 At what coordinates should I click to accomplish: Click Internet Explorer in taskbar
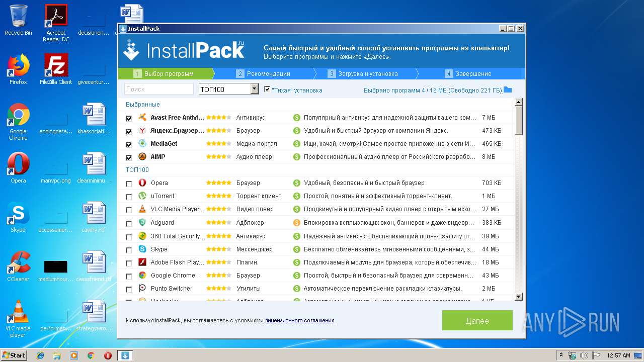click(40, 355)
